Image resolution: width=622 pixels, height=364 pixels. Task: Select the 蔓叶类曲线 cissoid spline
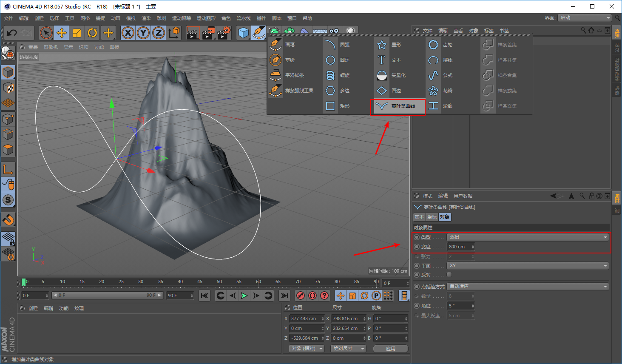(x=398, y=106)
